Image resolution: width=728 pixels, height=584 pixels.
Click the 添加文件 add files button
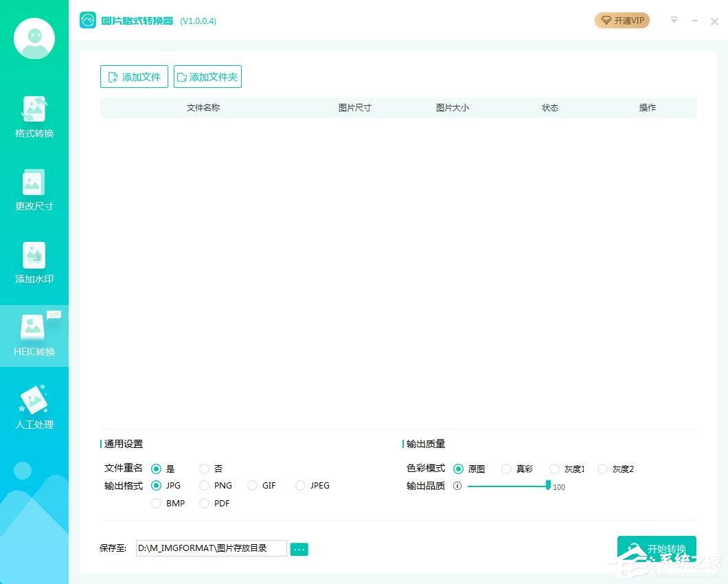134,76
